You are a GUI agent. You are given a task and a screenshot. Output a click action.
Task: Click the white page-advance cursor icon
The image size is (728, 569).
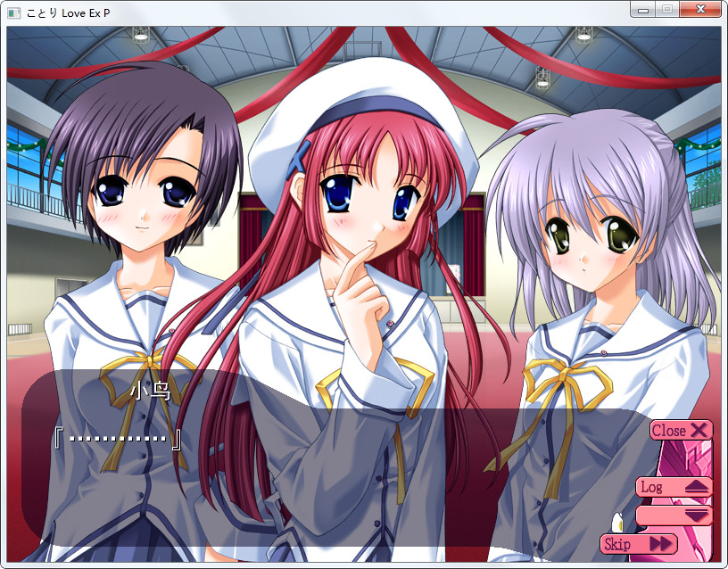[616, 519]
